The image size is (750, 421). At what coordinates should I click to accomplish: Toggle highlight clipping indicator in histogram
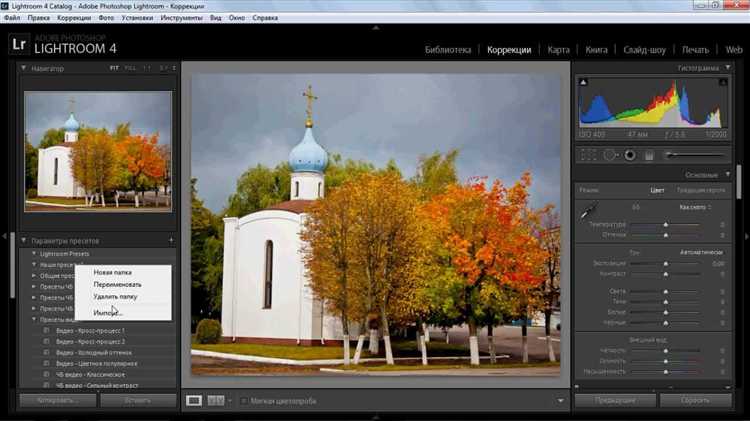click(x=723, y=82)
